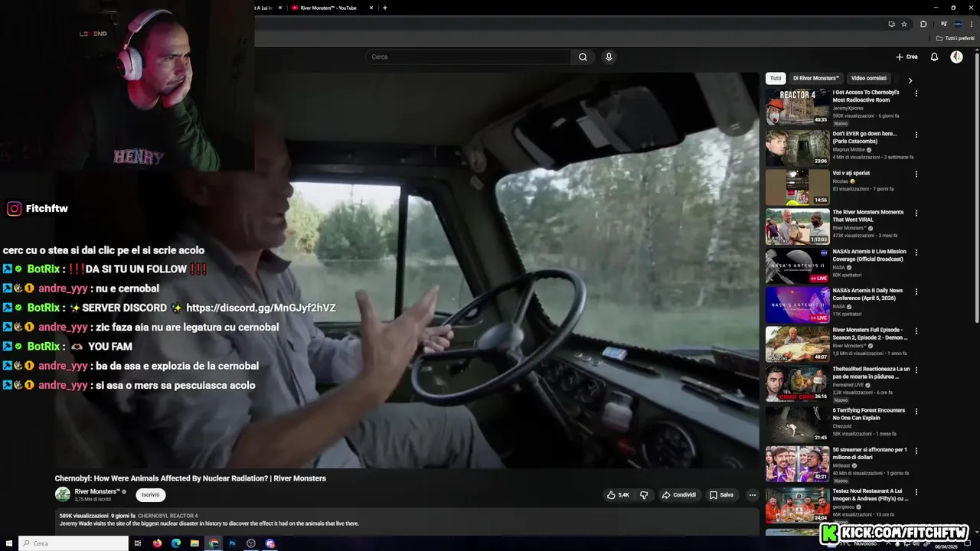Launch Microsoft Edge from the taskbar
980x551 pixels.
coord(176,543)
